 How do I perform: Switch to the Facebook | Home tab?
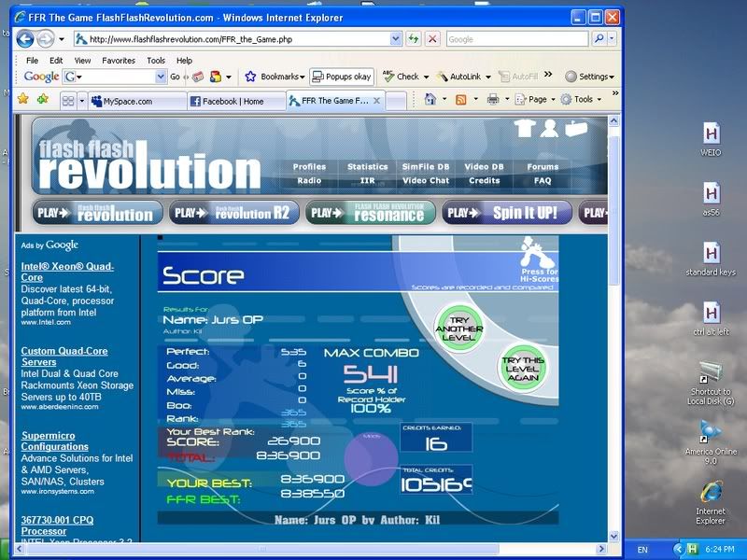[x=236, y=102]
